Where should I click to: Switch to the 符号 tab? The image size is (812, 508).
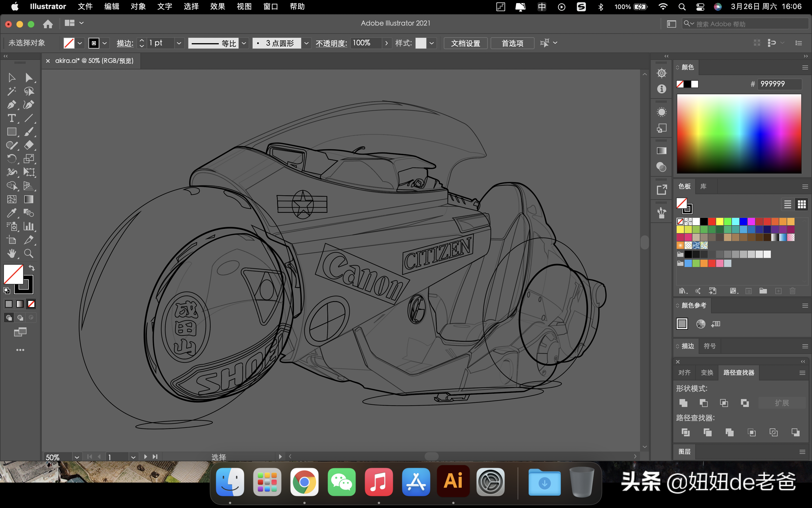coord(710,346)
